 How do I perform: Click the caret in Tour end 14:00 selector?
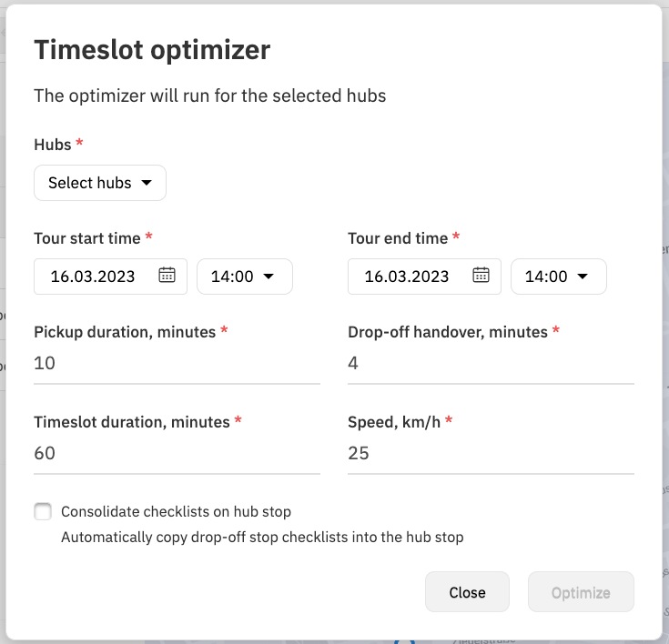coord(583,277)
